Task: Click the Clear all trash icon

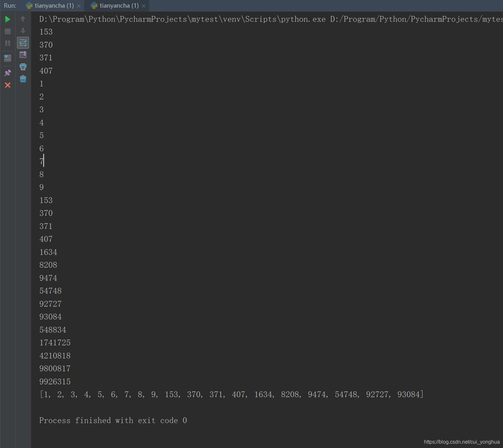Action: click(23, 79)
